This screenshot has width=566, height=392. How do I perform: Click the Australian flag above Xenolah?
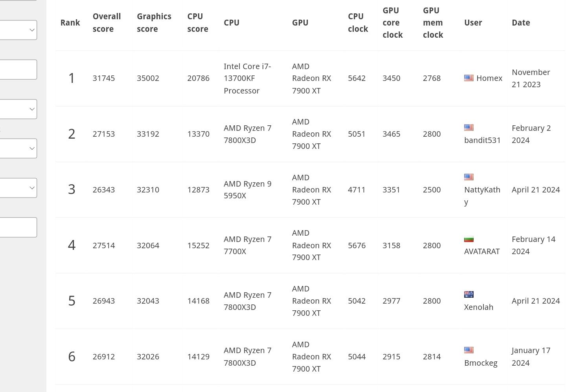tap(469, 295)
